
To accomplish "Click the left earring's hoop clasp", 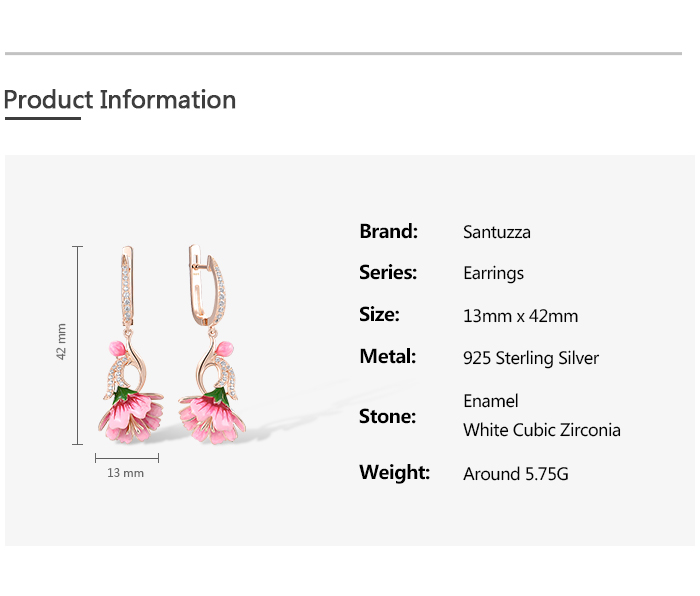I will [130, 283].
